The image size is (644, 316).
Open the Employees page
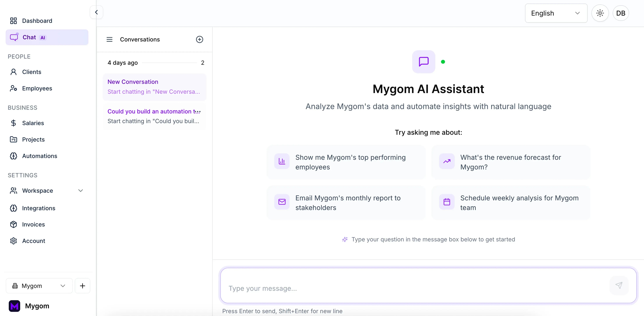point(37,88)
